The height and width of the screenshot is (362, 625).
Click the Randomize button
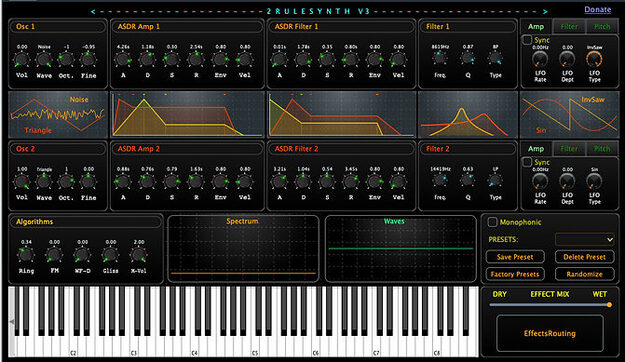[584, 274]
